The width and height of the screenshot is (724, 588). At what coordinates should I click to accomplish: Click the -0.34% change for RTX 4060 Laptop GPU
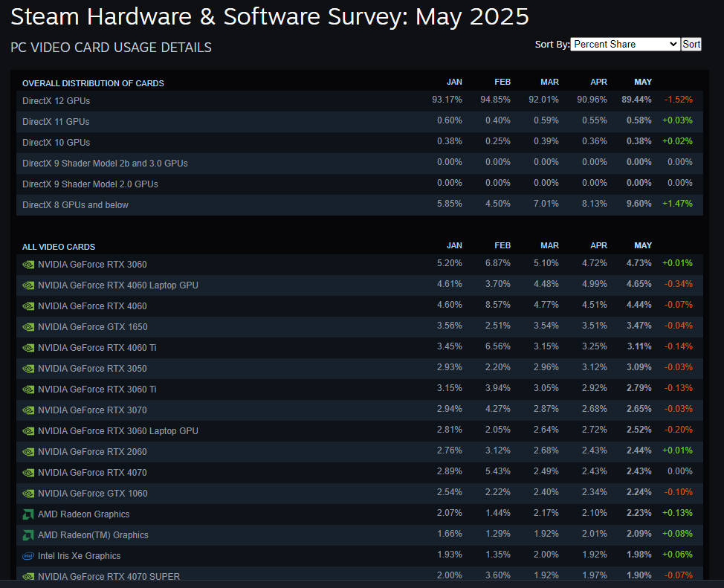(679, 284)
